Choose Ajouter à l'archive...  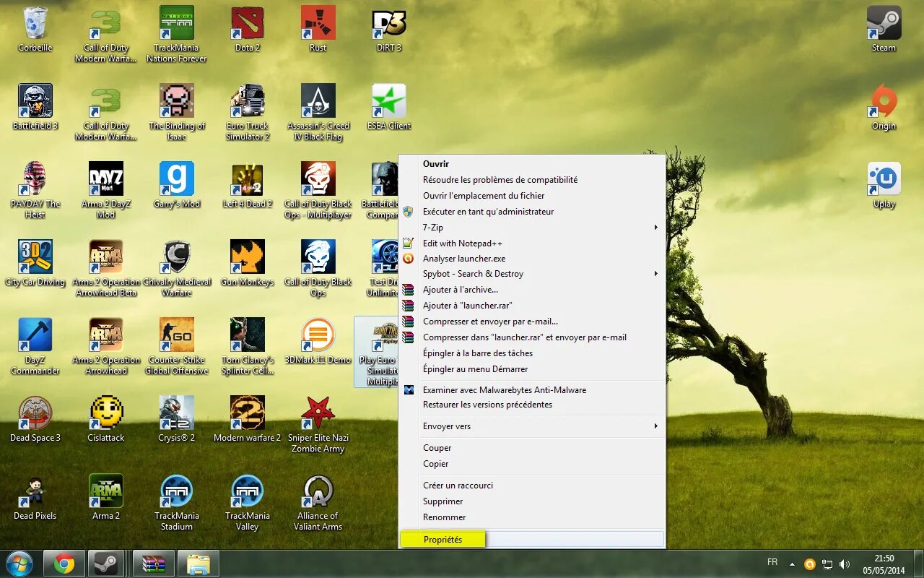pyautogui.click(x=531, y=290)
